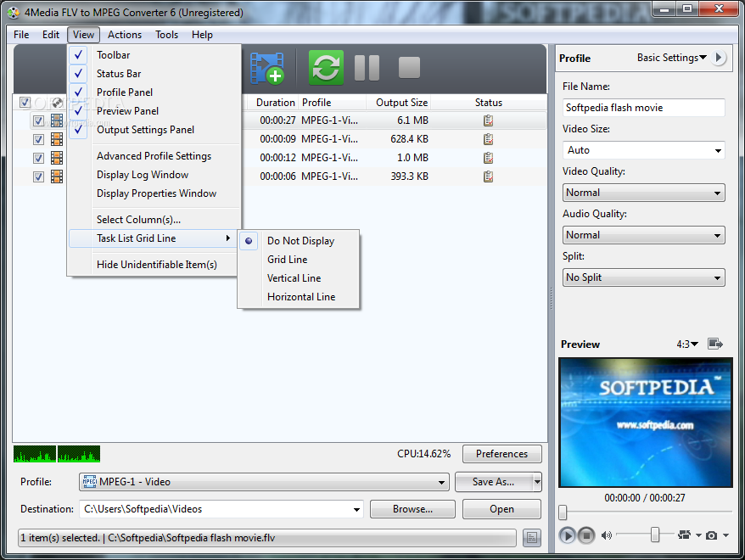This screenshot has width=745, height=560.
Task: Select Horizontal Line submenu option
Action: pos(299,297)
